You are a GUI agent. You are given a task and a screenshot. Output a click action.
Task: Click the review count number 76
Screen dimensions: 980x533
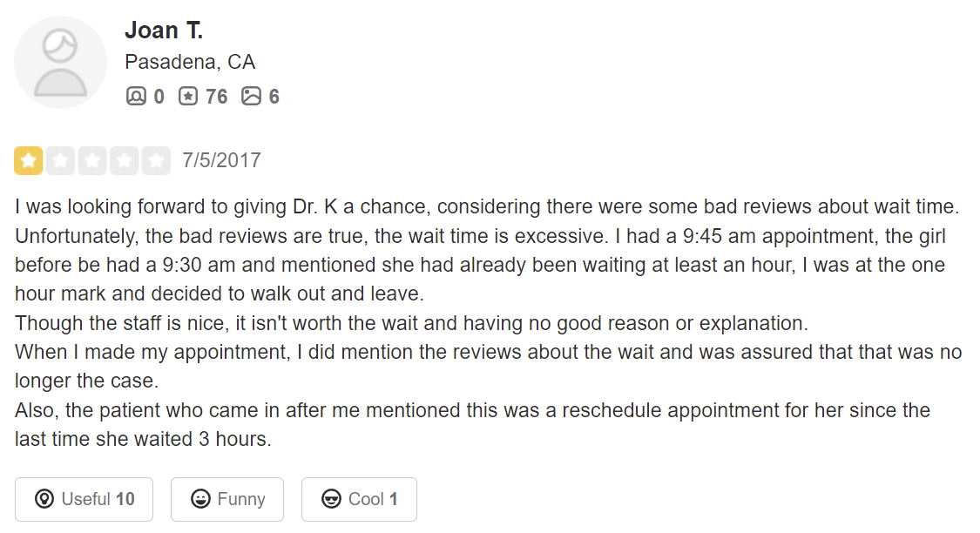tap(216, 97)
